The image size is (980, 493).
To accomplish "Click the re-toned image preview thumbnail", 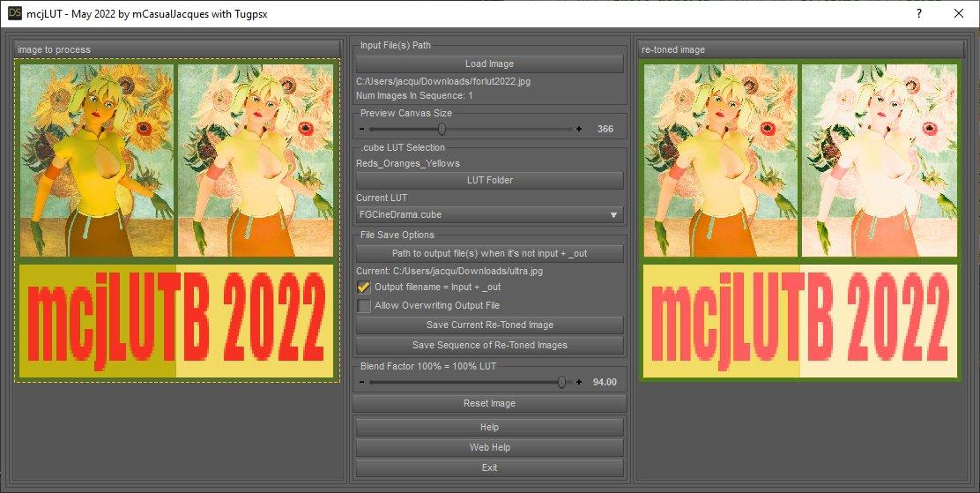I will 800,220.
